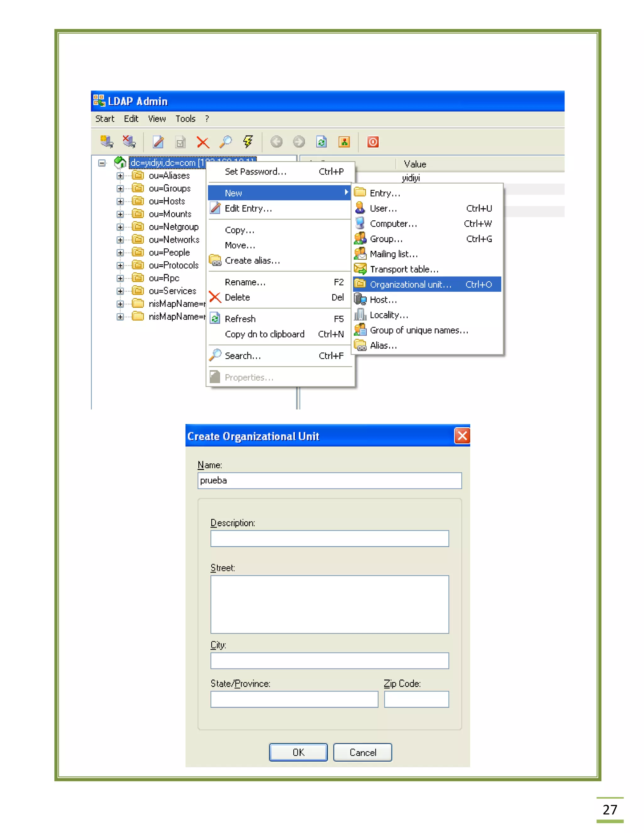Click the red power toolbar icon
The image size is (644, 833).
pos(373,142)
